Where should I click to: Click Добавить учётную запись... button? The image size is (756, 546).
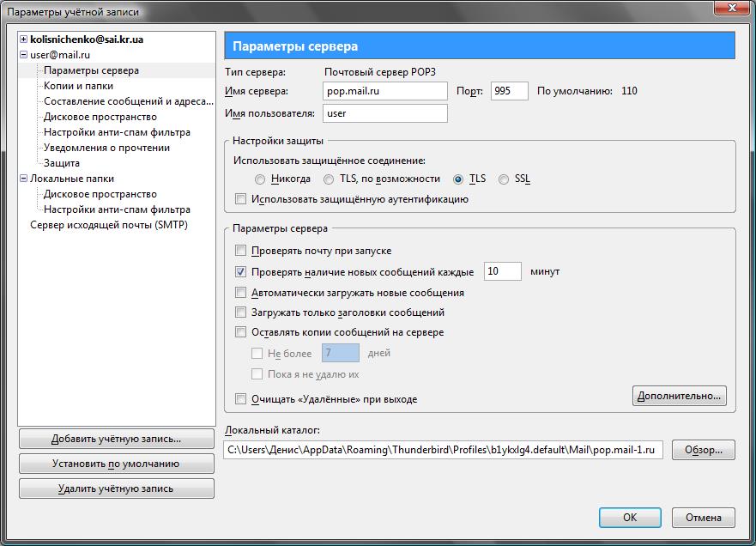[116, 439]
